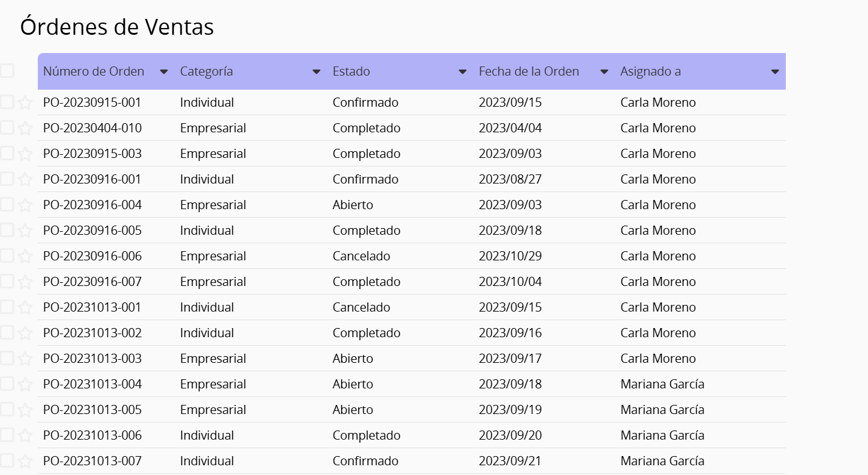Open Número de Orden column dropdown arrow

[163, 71]
